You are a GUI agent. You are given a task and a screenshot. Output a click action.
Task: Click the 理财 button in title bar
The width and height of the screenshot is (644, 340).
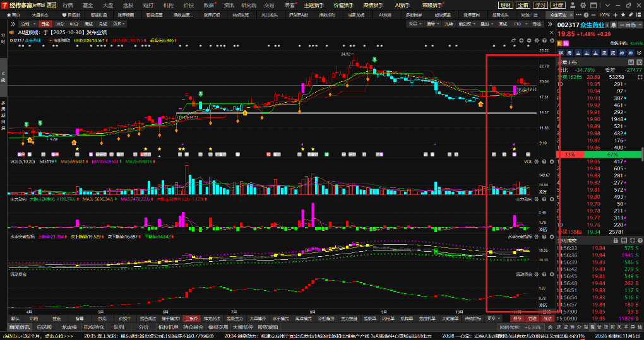[506, 4]
